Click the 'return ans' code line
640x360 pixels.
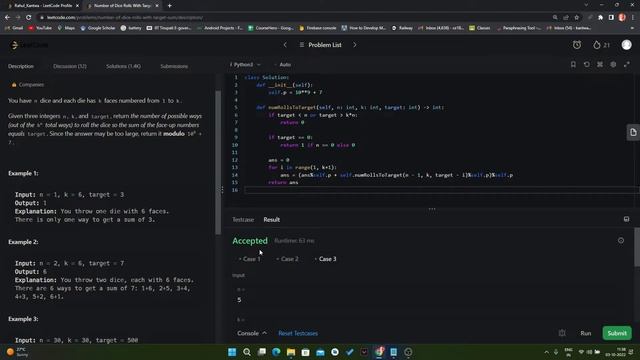[283, 182]
